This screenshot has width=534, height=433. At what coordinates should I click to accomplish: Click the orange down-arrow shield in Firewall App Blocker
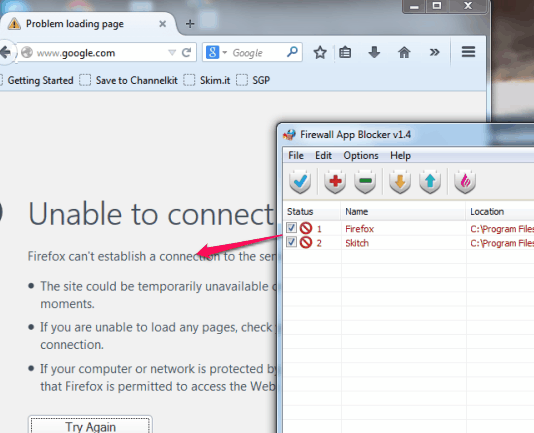pos(400,182)
